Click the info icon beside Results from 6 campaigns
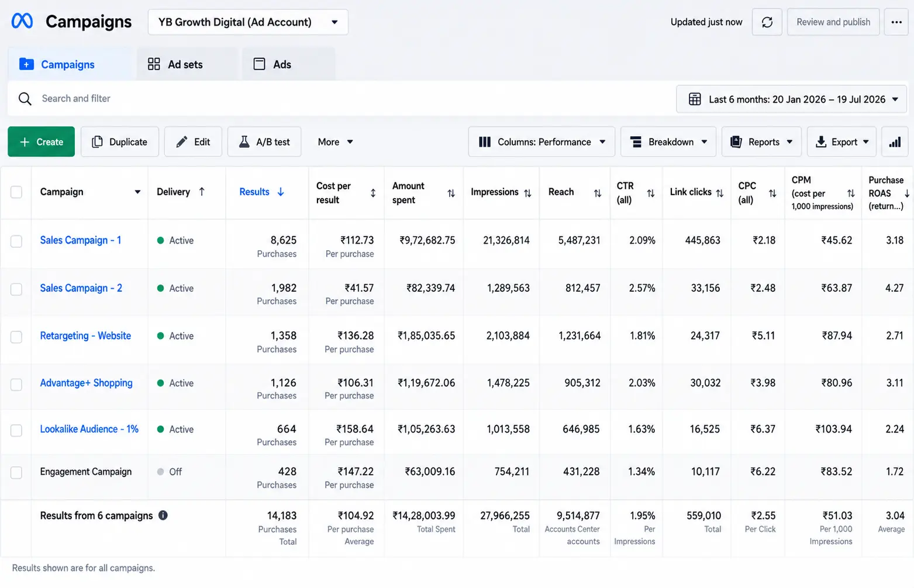This screenshot has height=588, width=914. click(x=163, y=516)
